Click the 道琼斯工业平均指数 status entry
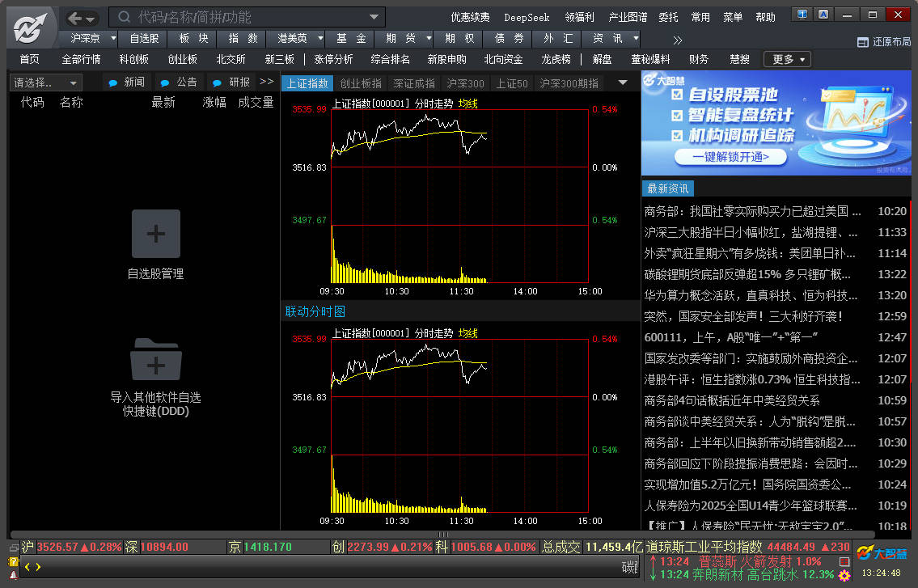The width and height of the screenshot is (918, 588). [x=747, y=547]
